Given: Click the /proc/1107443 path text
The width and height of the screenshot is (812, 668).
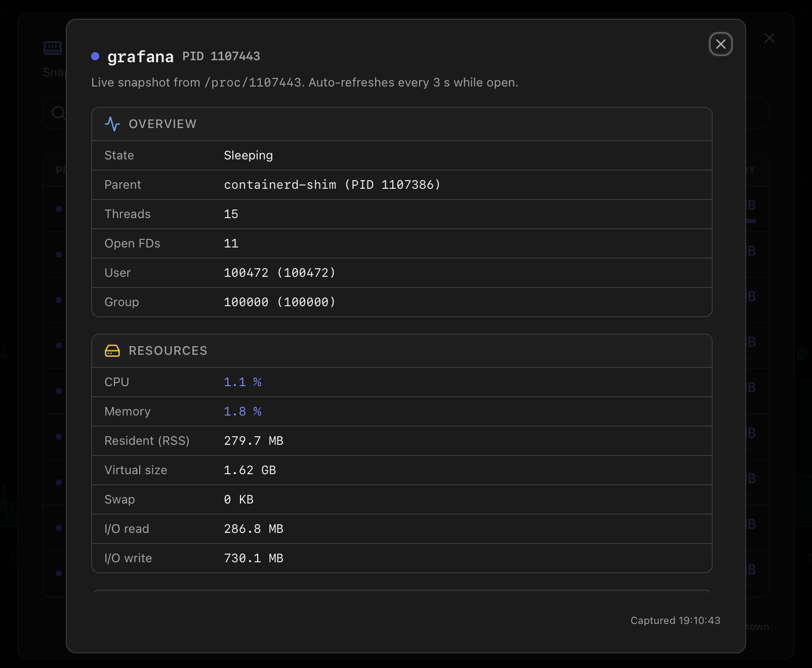Looking at the screenshot, I should click(253, 82).
